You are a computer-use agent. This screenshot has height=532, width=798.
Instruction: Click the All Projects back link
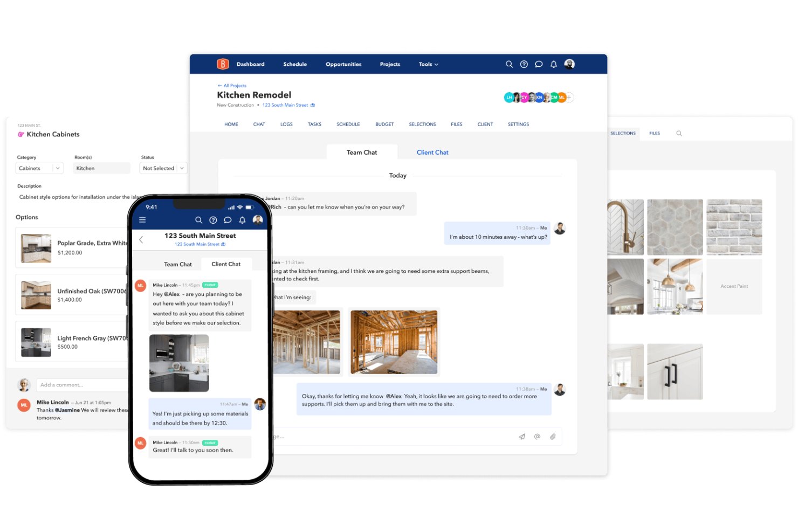232,86
